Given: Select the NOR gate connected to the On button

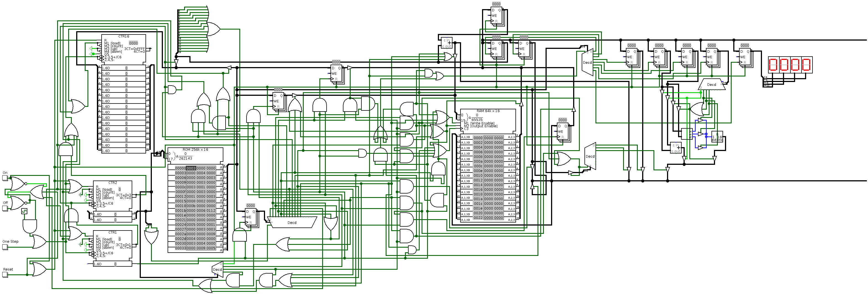Looking at the screenshot, I should point(18,184).
